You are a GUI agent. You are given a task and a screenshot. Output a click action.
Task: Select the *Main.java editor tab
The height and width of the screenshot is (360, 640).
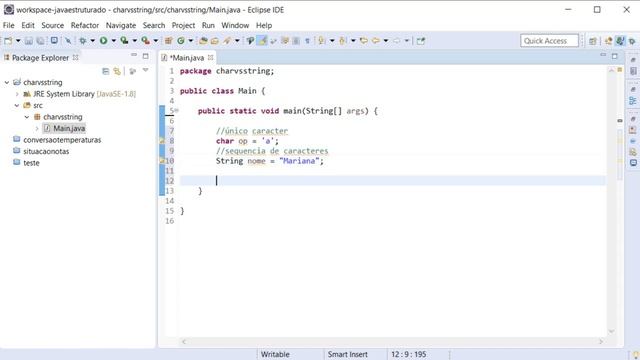point(187,58)
